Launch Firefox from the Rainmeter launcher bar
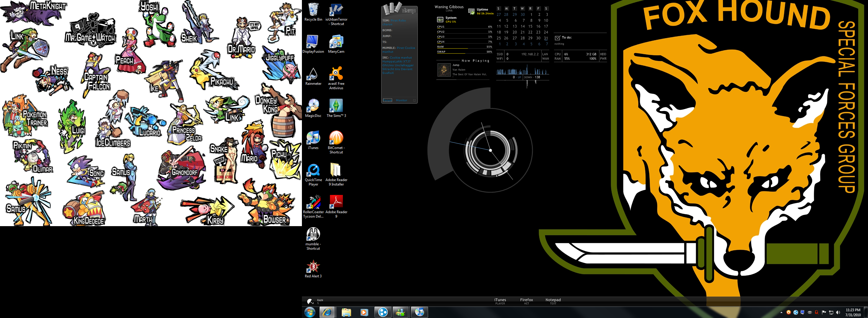 pyautogui.click(x=526, y=301)
